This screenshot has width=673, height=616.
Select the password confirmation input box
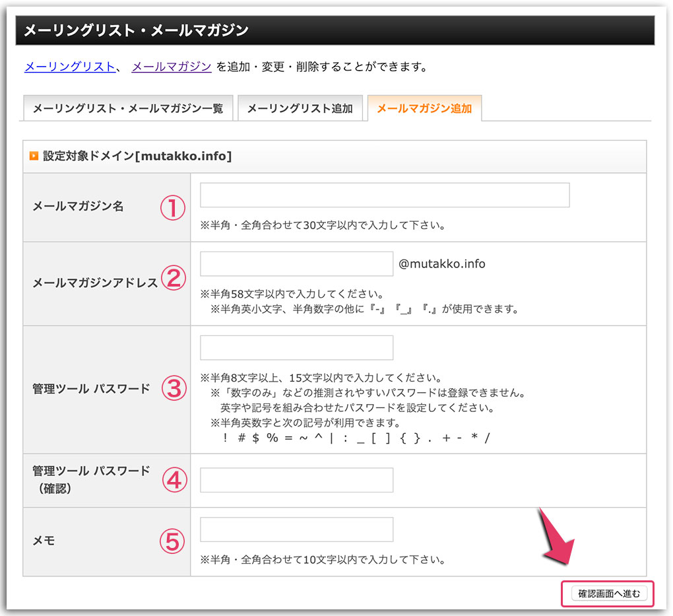(296, 480)
